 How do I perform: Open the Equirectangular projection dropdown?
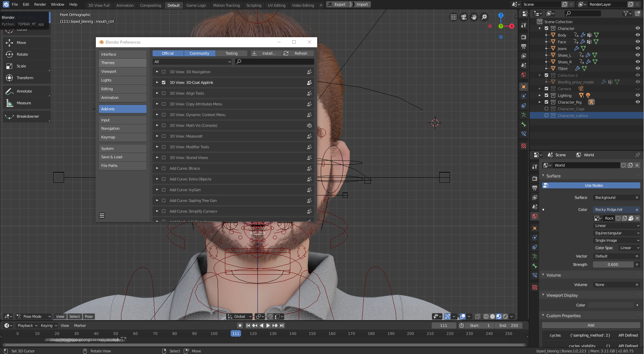coord(617,233)
